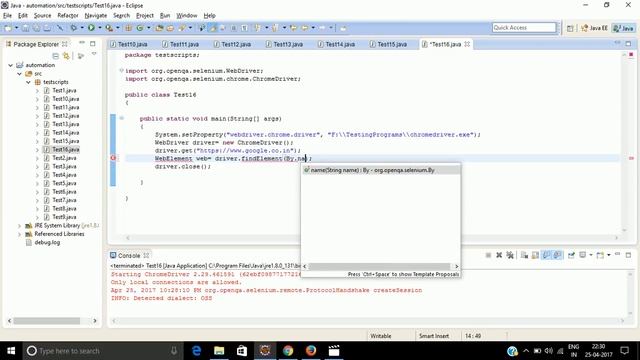640x360 pixels.
Task: Open dropdown beside Display Selected Console
Action: (x=591, y=255)
